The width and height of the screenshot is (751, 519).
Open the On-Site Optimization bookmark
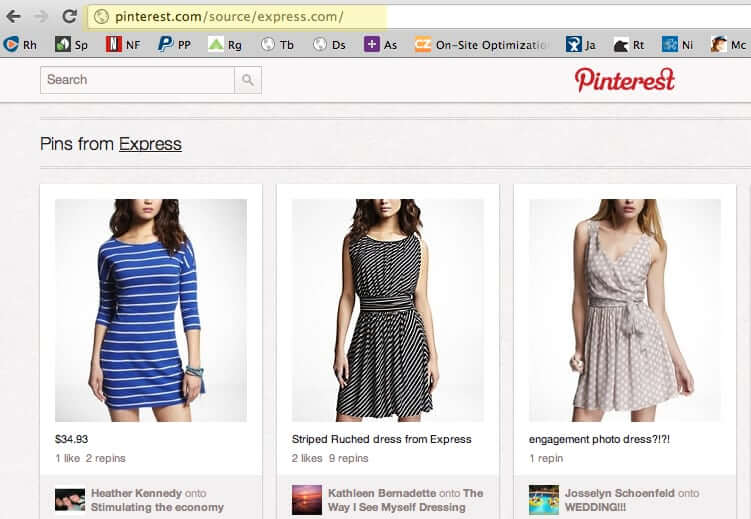coord(482,44)
